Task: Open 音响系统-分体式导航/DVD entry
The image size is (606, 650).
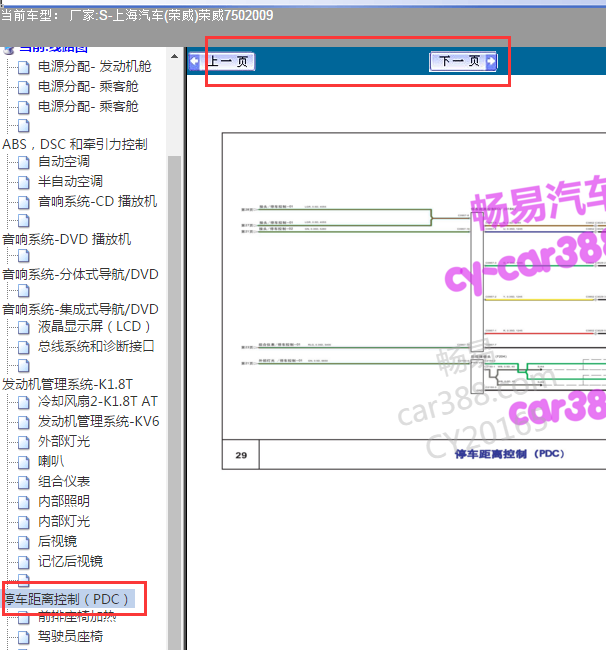Action: (80, 274)
